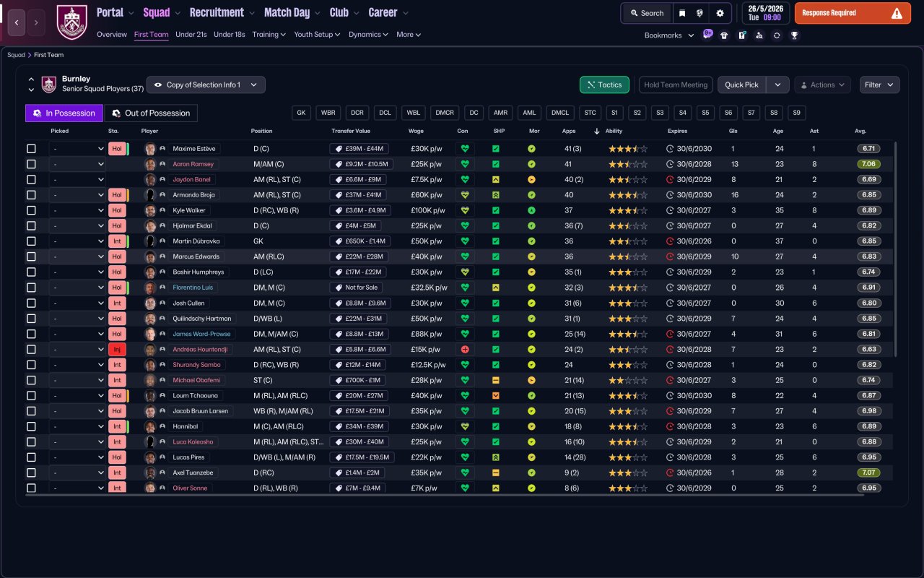
Task: Select the checkbox for Kyle Walker
Action: 31,210
